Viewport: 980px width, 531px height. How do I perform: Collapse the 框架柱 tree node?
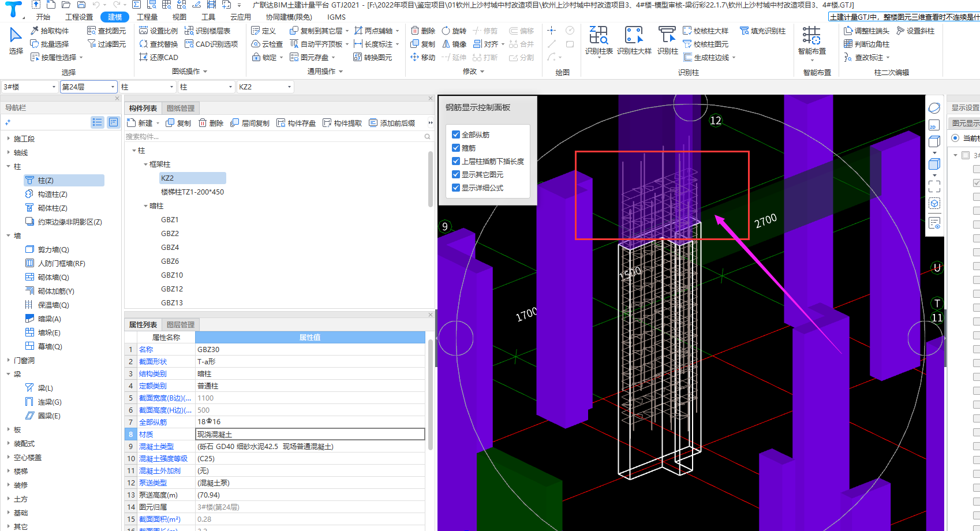click(145, 164)
